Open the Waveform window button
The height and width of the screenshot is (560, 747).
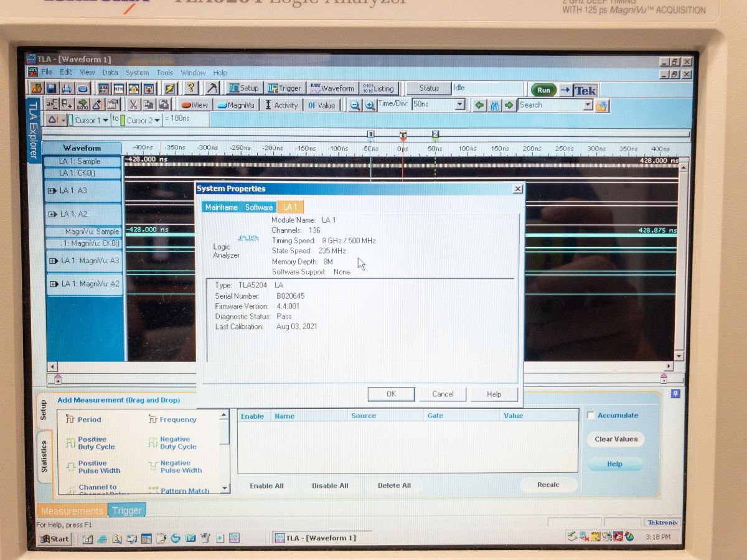[332, 88]
